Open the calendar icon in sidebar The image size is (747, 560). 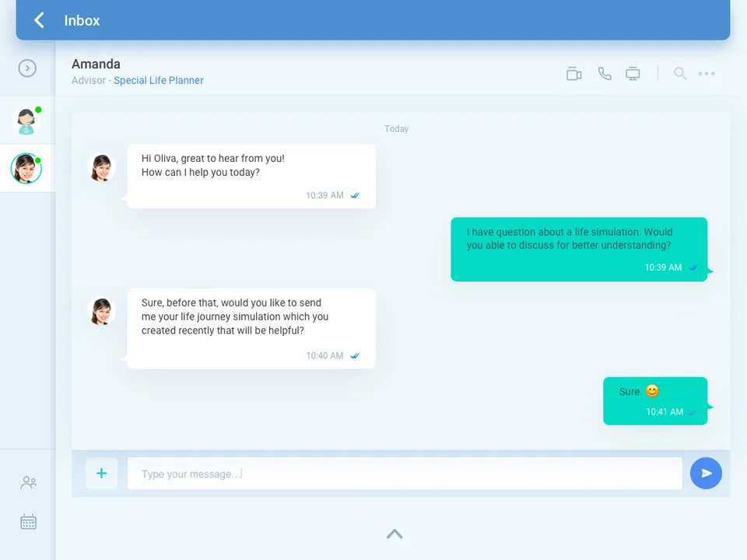(x=29, y=521)
